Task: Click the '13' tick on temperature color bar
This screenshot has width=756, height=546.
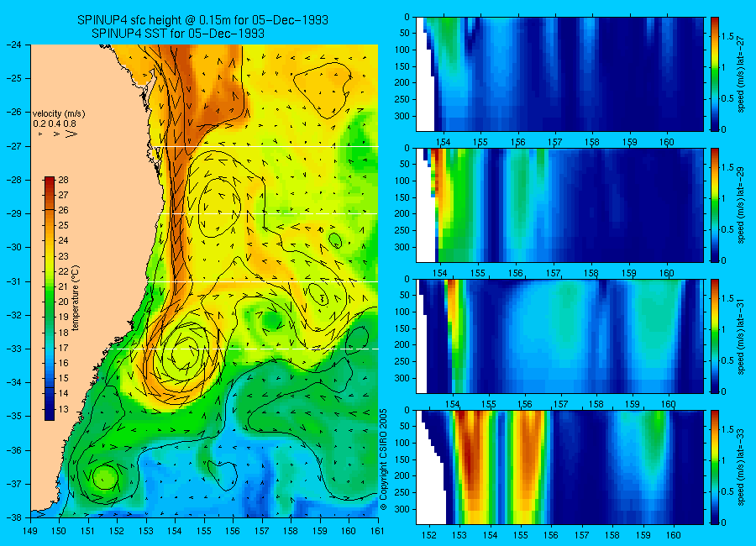Action: click(63, 409)
